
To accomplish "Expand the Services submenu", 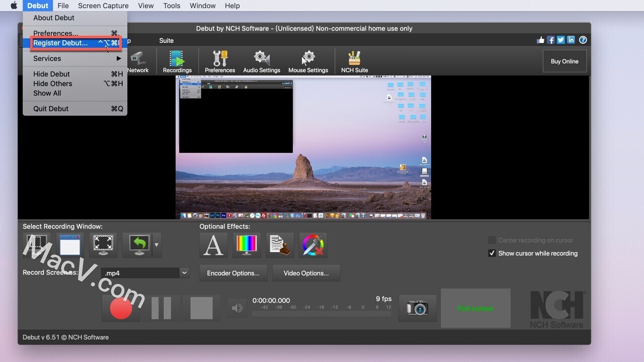I will [75, 58].
